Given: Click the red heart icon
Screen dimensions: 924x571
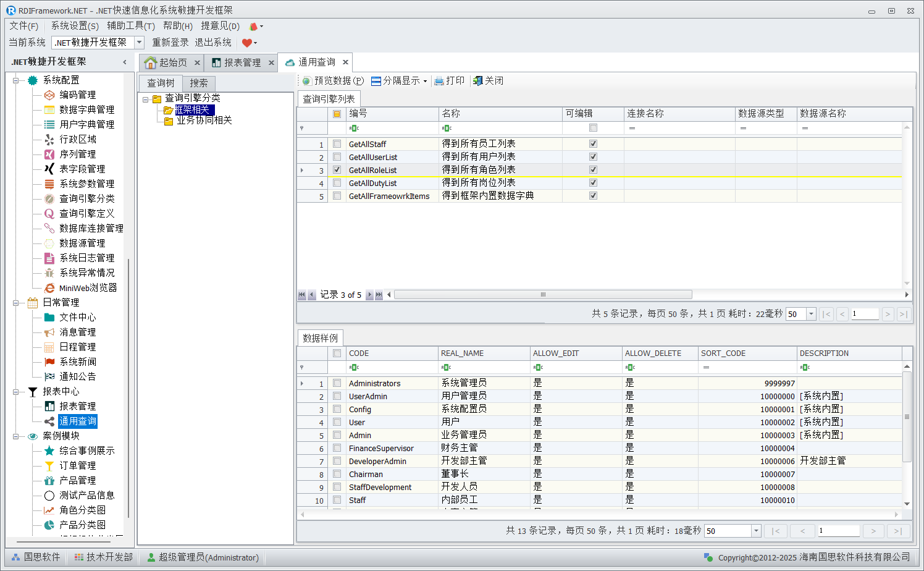Looking at the screenshot, I should point(247,43).
